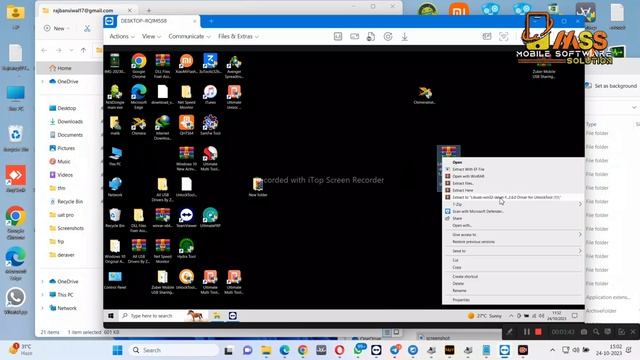640x360 pixels.
Task: Open the Files & Extras dropdown
Action: click(238, 36)
